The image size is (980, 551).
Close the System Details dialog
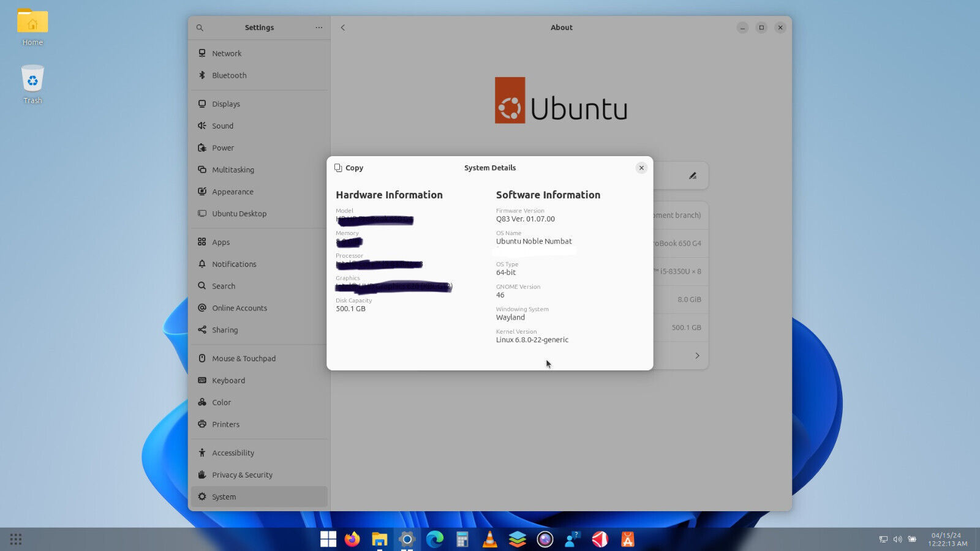click(x=641, y=168)
